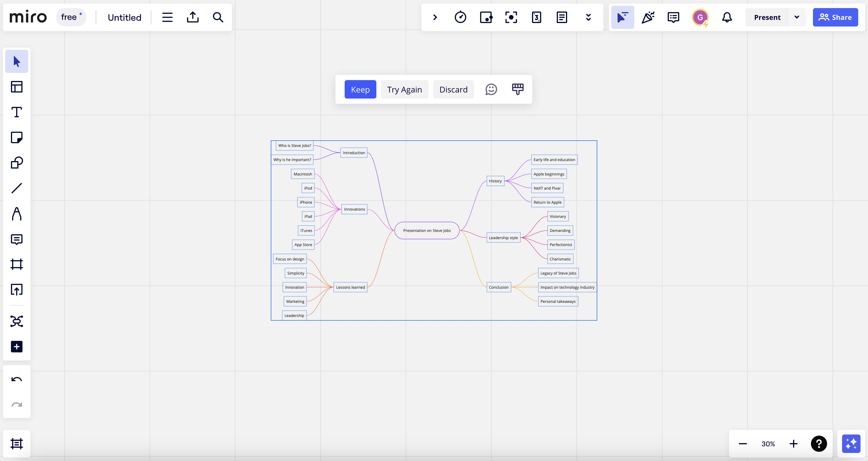The height and width of the screenshot is (461, 868).
Task: Toggle collaborators' cursors visibility
Action: pos(622,17)
